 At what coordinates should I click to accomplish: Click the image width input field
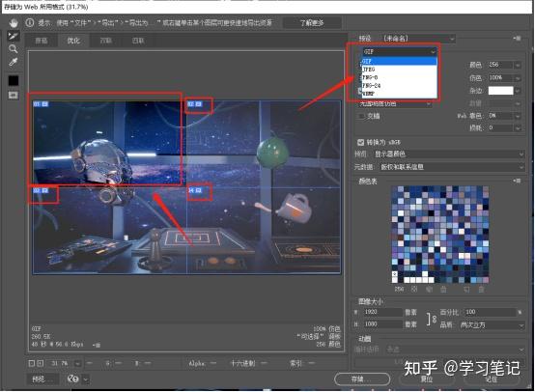pos(383,312)
